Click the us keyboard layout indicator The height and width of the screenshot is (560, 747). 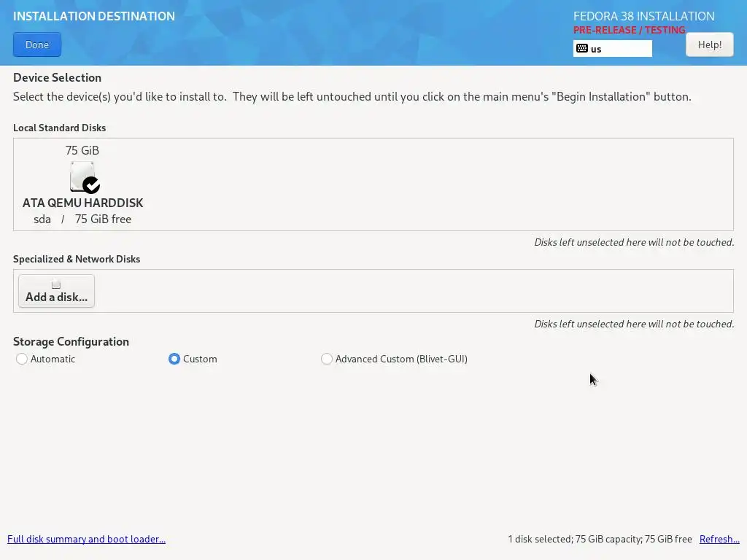(x=612, y=49)
